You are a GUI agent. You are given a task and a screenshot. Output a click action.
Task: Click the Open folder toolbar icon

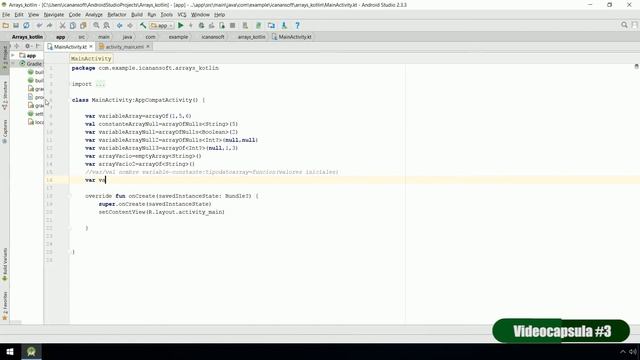(x=5, y=25)
